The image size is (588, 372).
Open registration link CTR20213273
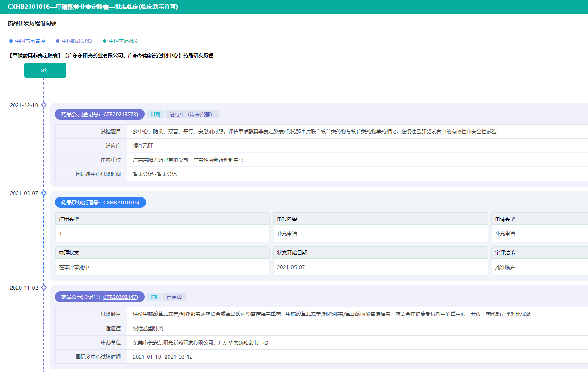(120, 114)
